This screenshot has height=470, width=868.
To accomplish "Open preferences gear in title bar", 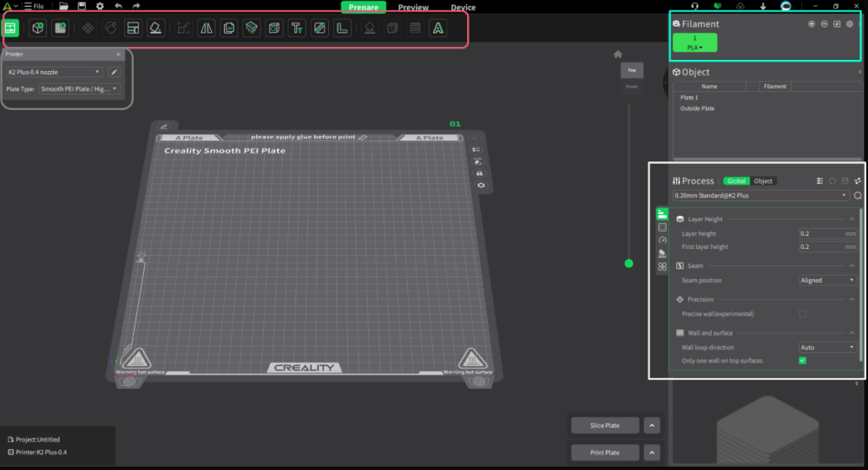I will (x=100, y=6).
